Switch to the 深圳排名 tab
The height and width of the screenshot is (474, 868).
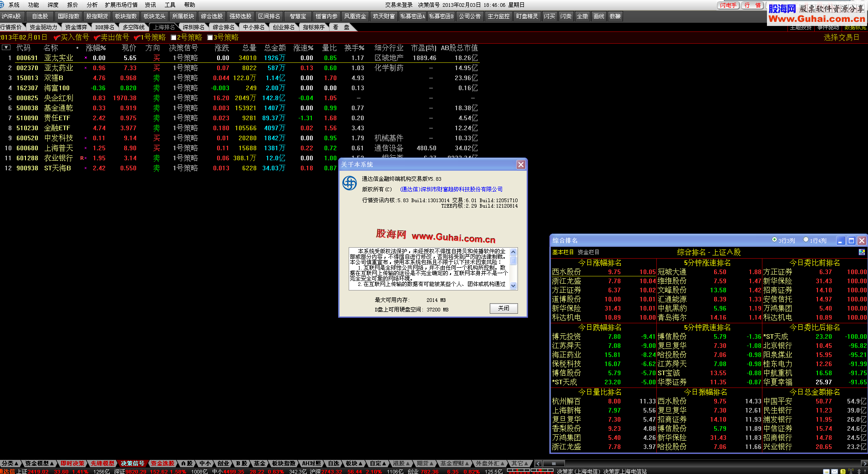tap(193, 27)
